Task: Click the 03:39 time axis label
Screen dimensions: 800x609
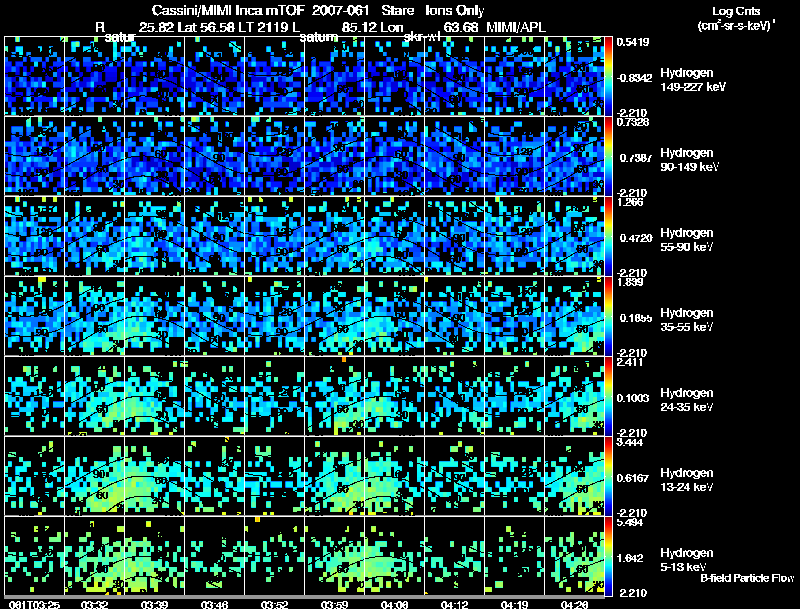Action: pyautogui.click(x=153, y=605)
